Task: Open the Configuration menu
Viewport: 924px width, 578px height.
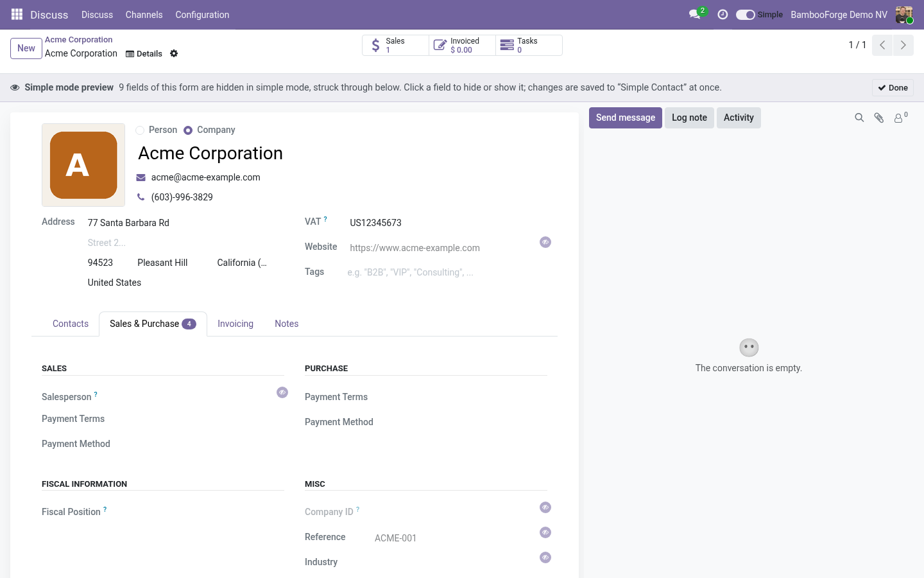Action: (x=202, y=14)
